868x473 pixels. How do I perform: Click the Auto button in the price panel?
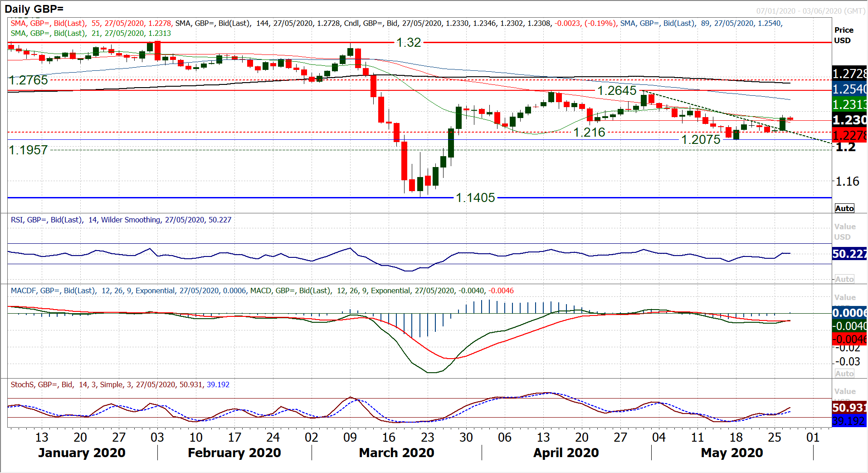click(x=844, y=208)
